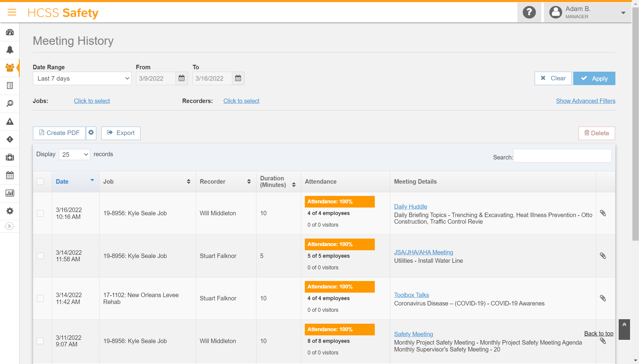639x364 pixels.
Task: Open attachment paperclip for Daily Huddle row
Action: coord(603,213)
